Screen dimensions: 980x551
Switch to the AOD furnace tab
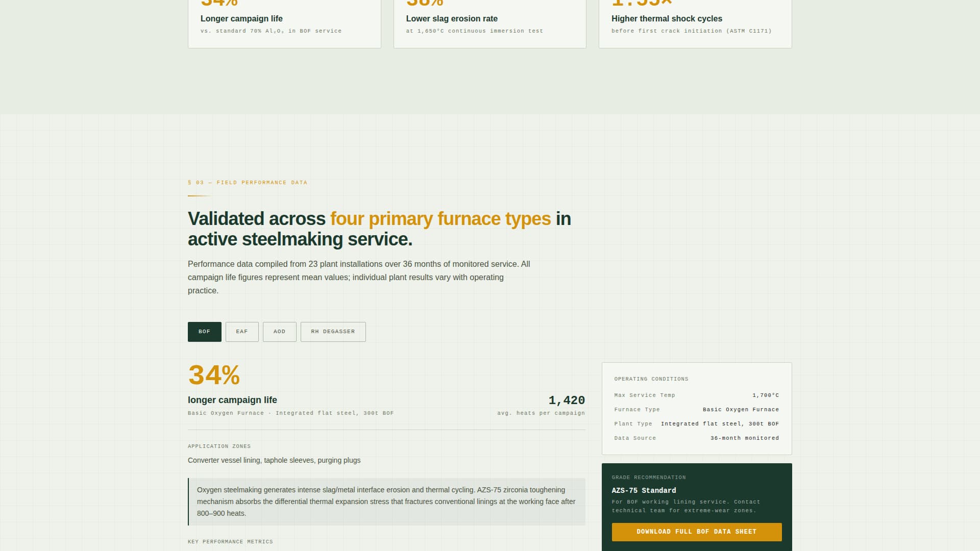pos(279,332)
